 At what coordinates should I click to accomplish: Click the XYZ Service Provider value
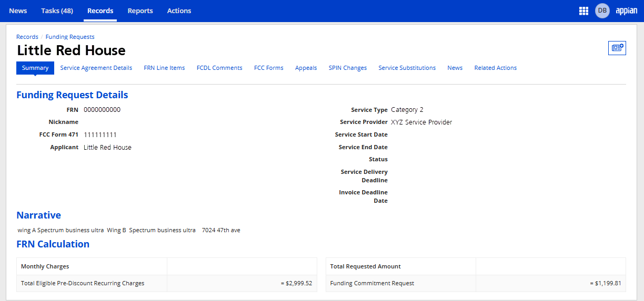tap(421, 122)
